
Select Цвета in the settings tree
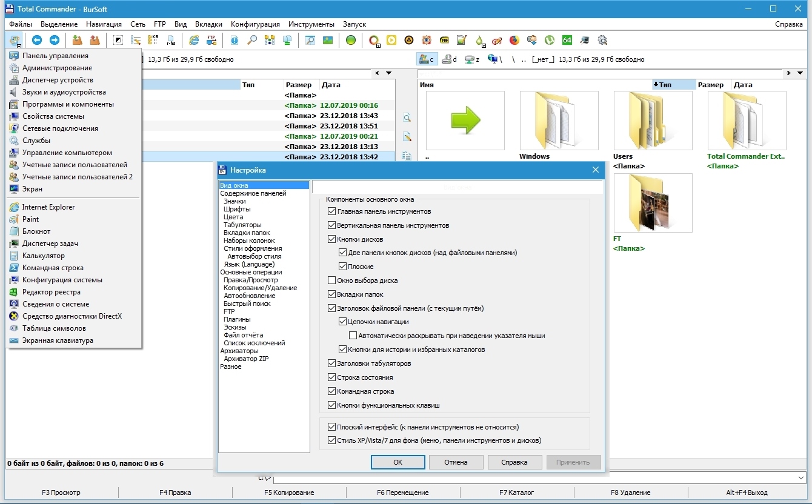click(x=233, y=217)
